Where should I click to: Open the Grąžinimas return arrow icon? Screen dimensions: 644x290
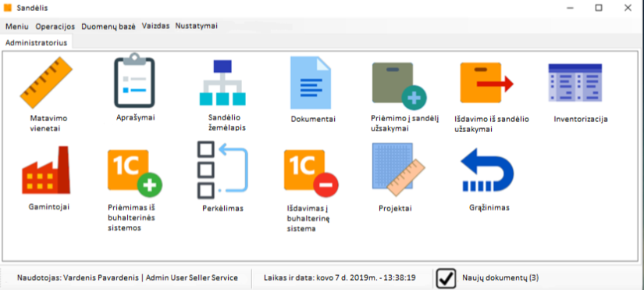[x=487, y=170]
